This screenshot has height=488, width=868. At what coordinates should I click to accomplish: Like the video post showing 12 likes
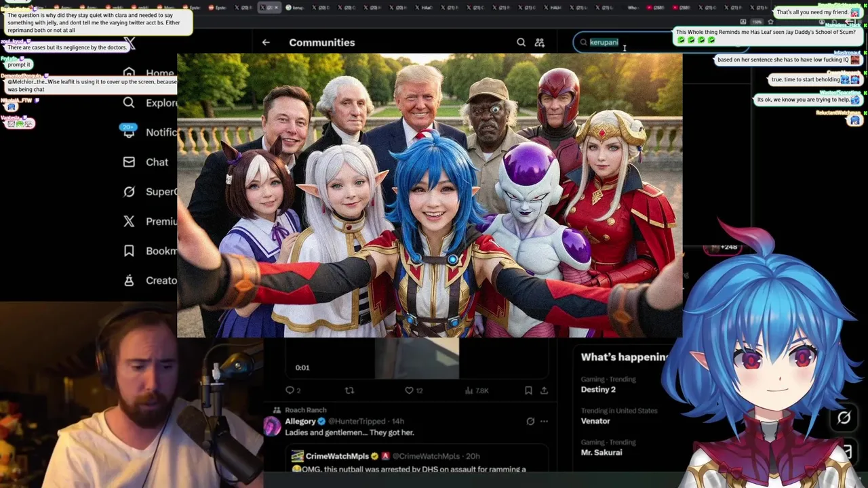point(414,390)
